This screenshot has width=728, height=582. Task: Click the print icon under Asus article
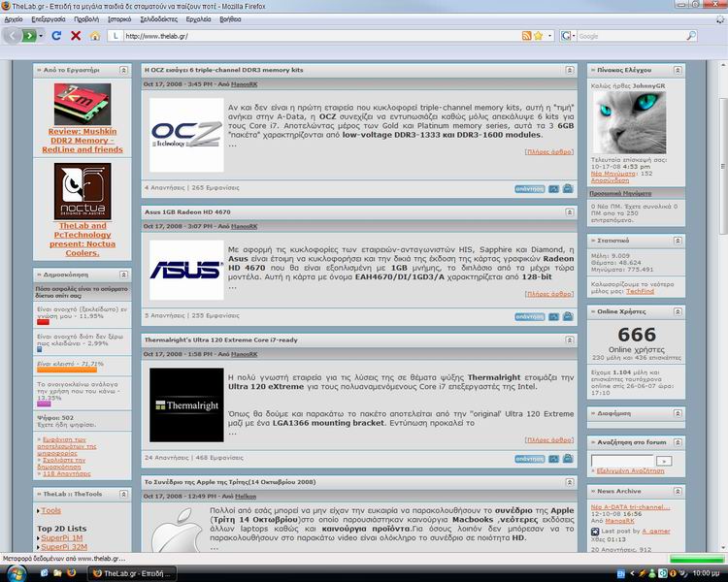568,316
